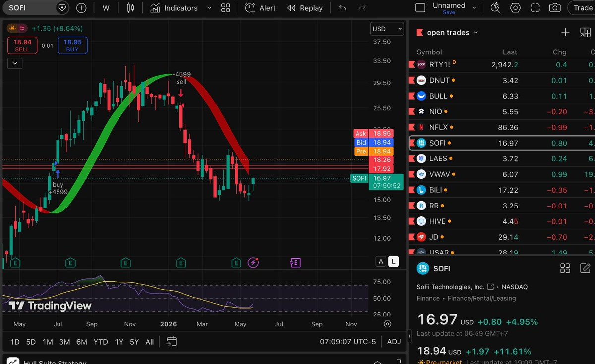Open the W weekly interval selector
Image resolution: width=595 pixels, height=364 pixels.
(x=106, y=8)
